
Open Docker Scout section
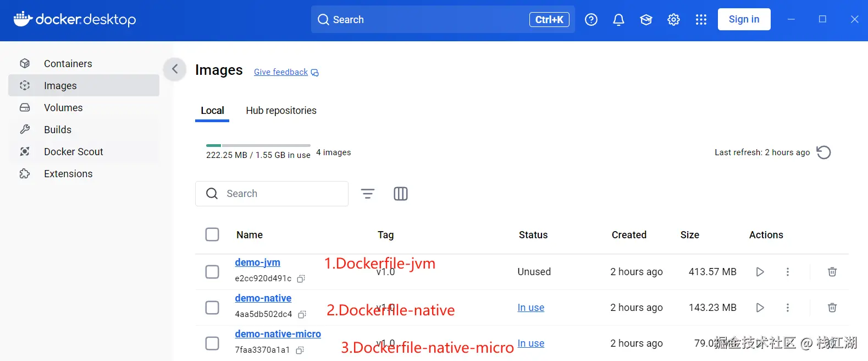[84, 151]
